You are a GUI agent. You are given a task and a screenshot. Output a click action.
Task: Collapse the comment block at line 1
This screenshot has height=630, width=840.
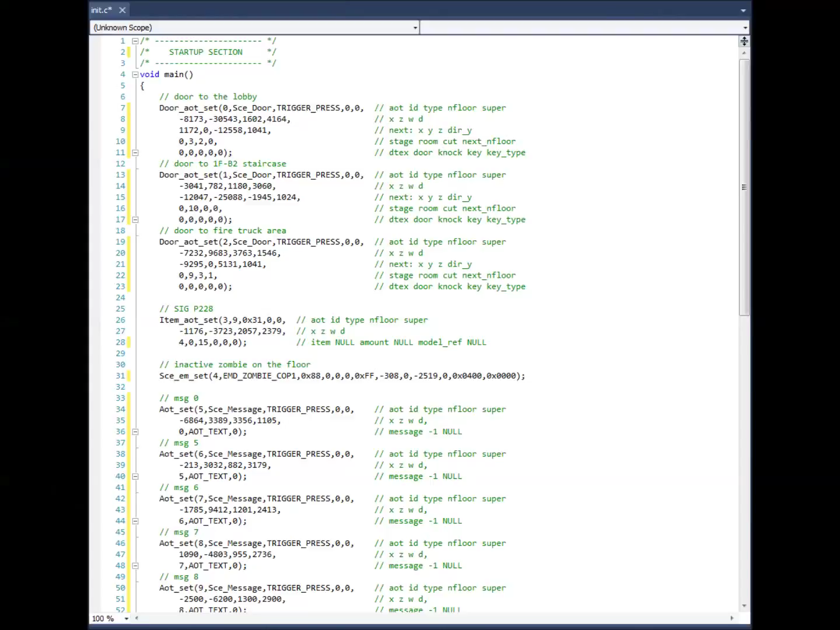point(135,41)
